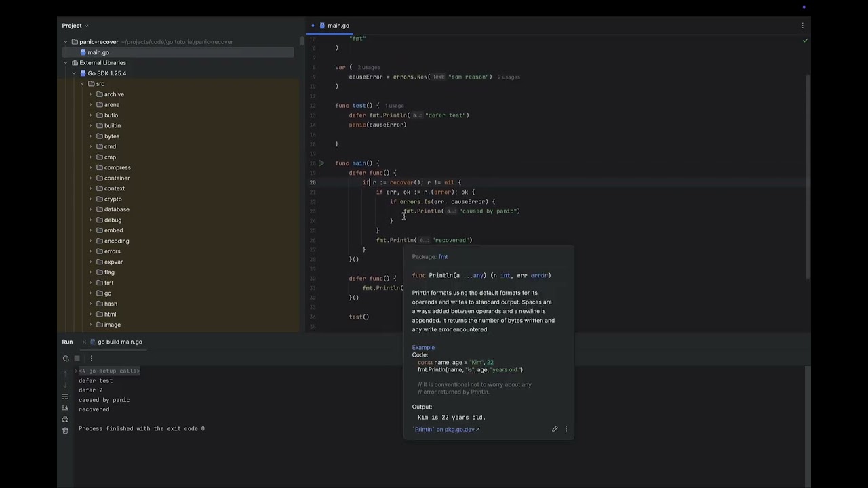Select the container folder
This screenshot has height=488, width=868.
(117, 178)
